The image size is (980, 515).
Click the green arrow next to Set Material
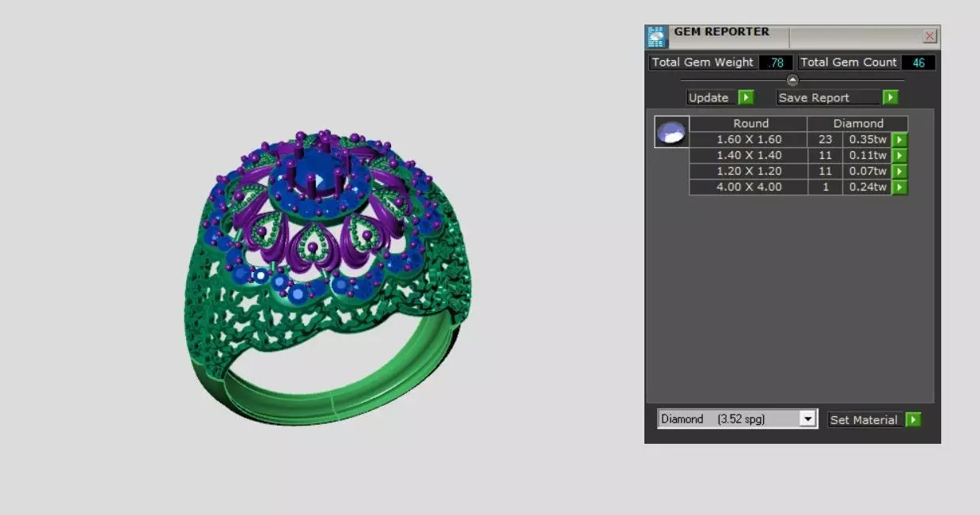(x=913, y=420)
